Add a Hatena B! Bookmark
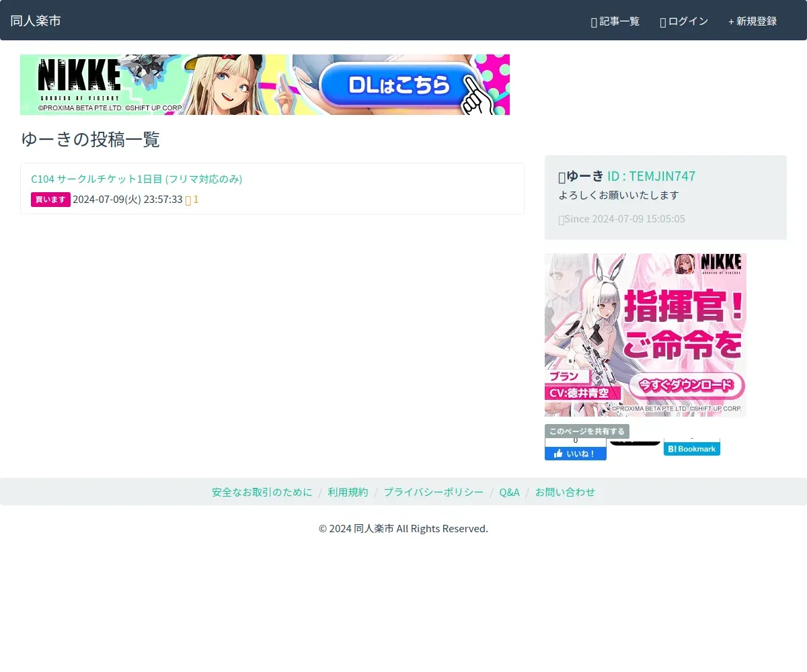The image size is (807, 672). tap(692, 449)
